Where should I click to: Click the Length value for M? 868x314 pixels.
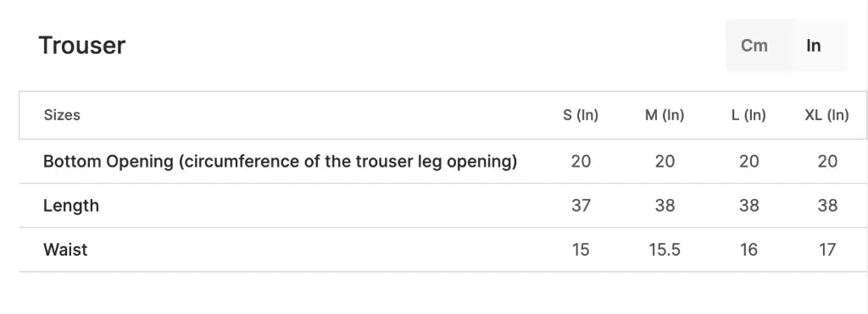pyautogui.click(x=665, y=206)
